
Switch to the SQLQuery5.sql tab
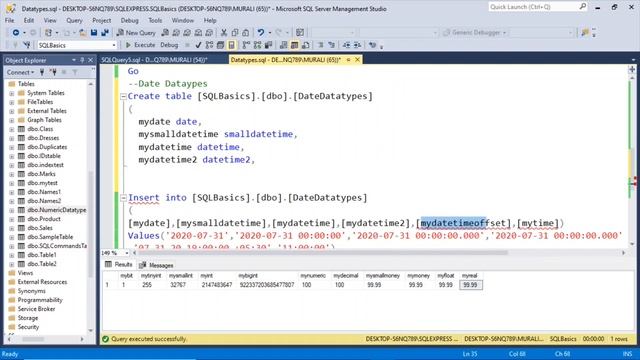click(154, 60)
